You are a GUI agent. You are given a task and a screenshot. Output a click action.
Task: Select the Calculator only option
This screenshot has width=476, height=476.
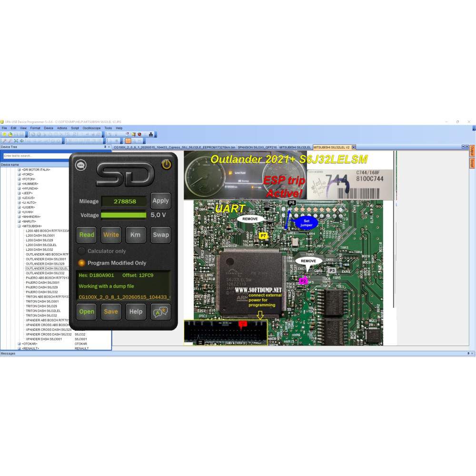click(x=103, y=251)
